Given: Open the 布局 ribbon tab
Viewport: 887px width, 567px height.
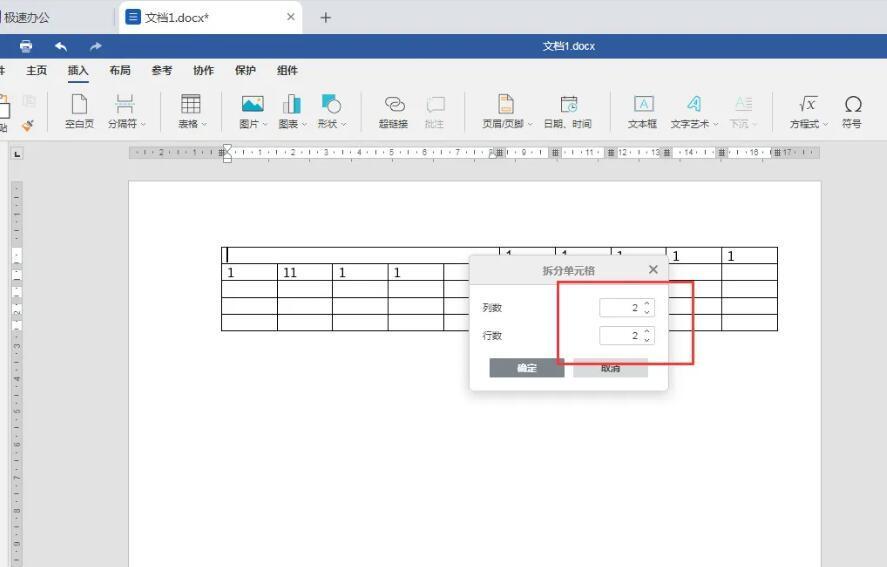Looking at the screenshot, I should [120, 70].
